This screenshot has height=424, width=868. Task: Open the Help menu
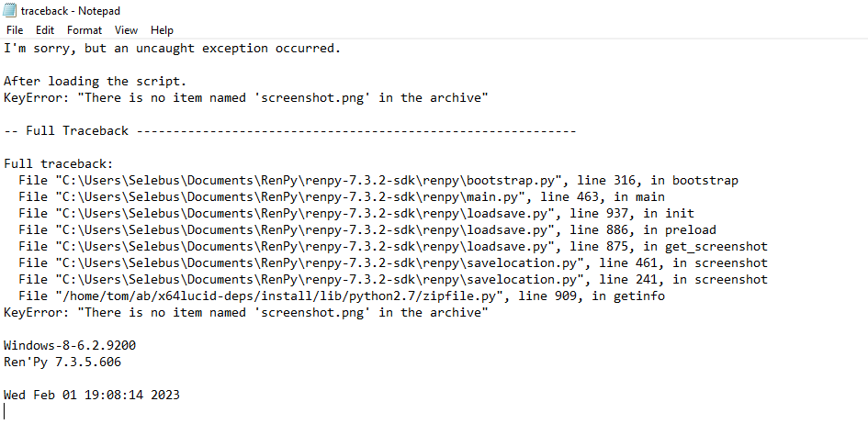click(163, 30)
